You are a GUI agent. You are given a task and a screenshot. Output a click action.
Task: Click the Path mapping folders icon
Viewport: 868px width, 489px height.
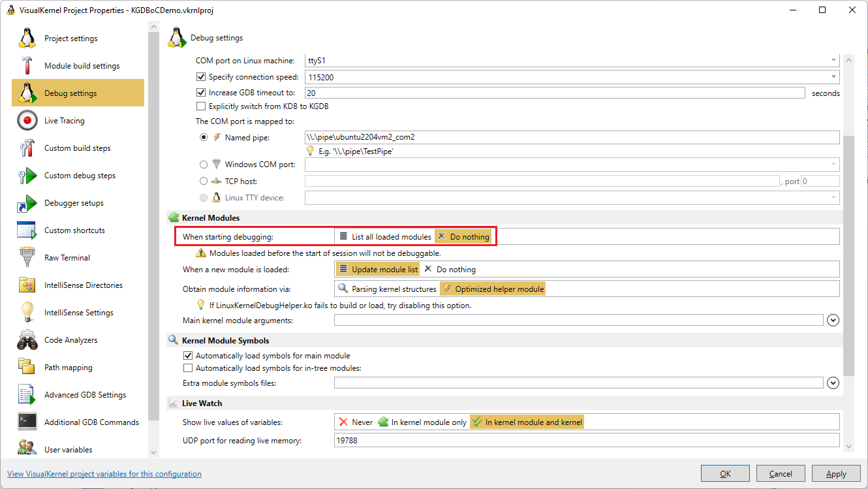click(27, 368)
